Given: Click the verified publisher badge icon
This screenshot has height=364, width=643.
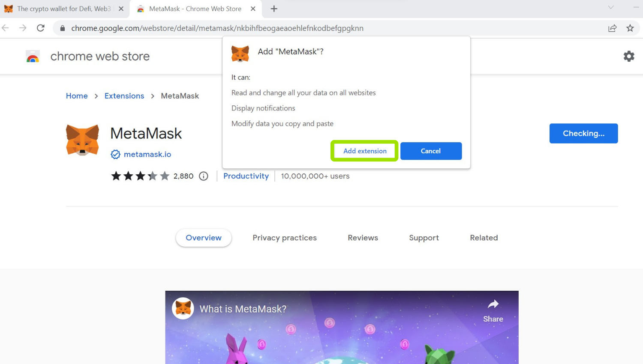Looking at the screenshot, I should [x=115, y=154].
